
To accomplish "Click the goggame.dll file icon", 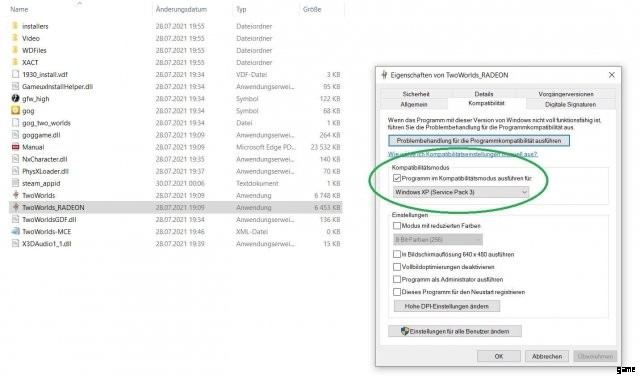I will click(15, 135).
